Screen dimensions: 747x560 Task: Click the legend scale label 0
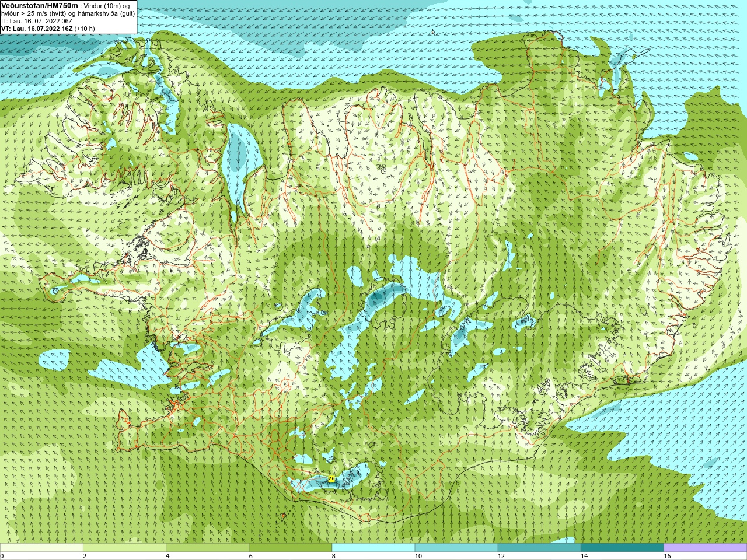[x=2, y=556]
